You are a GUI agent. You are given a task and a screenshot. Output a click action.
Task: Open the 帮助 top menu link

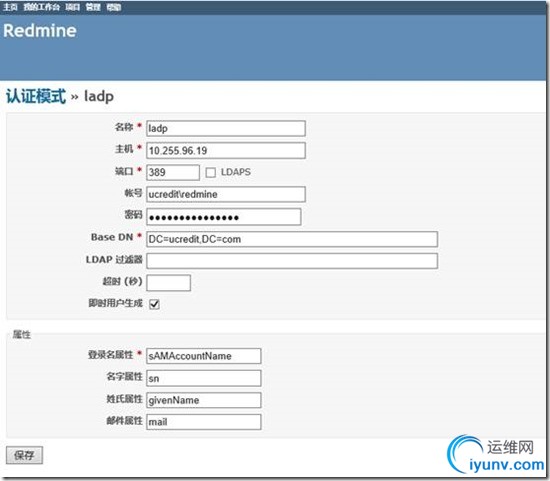pyautogui.click(x=114, y=7)
